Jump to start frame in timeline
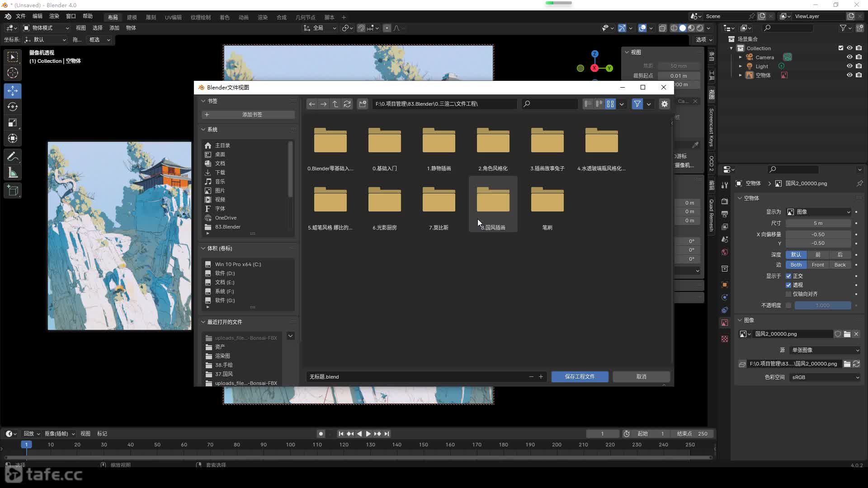The image size is (868, 488). [x=341, y=434]
